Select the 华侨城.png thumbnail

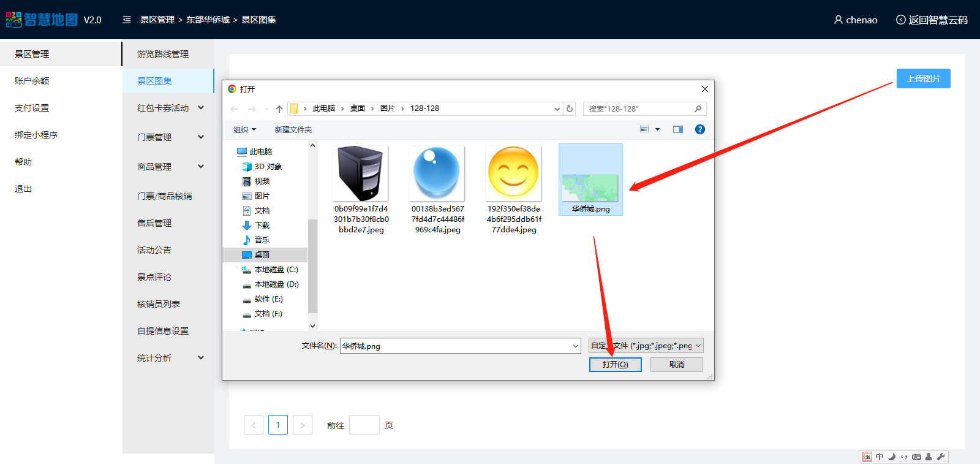[x=590, y=180]
